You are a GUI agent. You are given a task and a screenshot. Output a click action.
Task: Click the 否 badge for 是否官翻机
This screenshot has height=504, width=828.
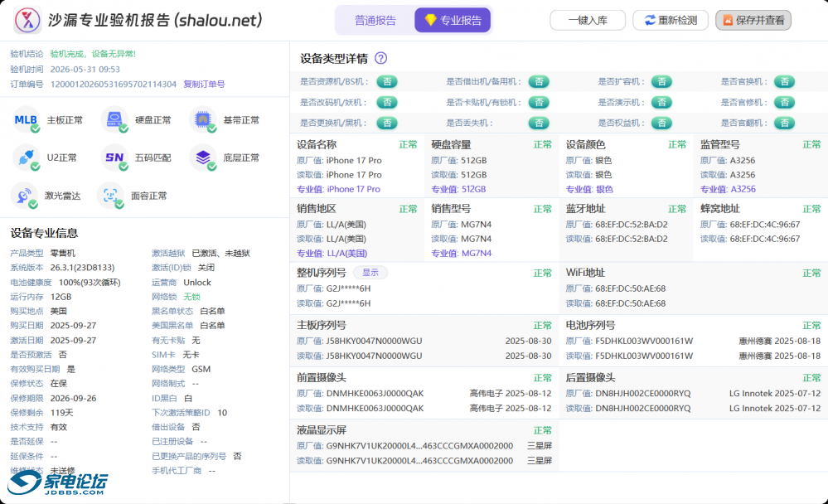785,123
